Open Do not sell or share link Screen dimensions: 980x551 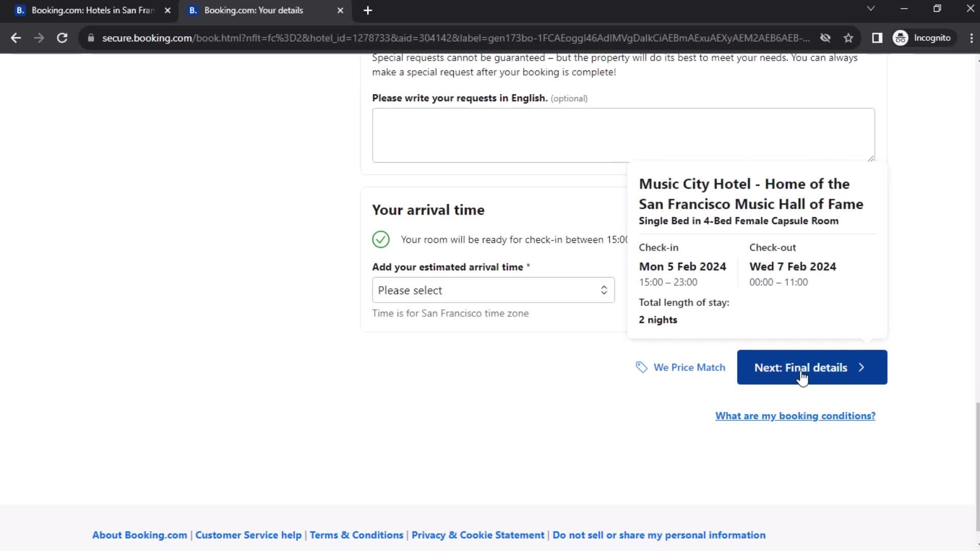[659, 535]
